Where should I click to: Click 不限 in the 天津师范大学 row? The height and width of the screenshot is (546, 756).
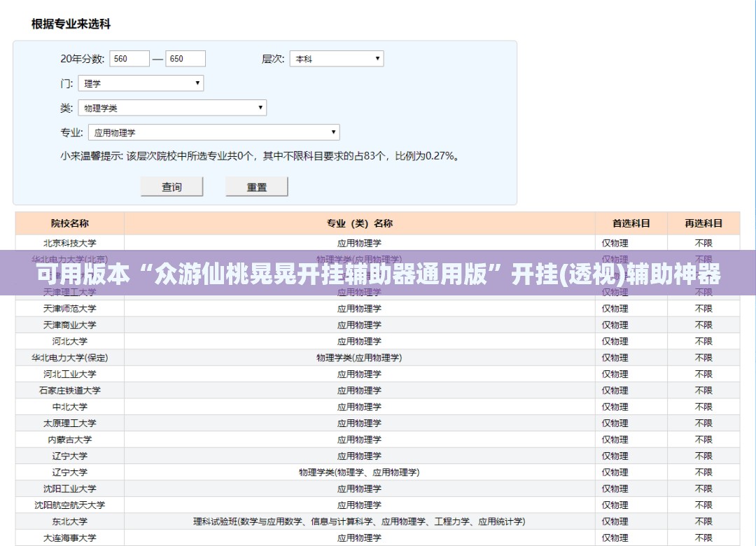(703, 309)
